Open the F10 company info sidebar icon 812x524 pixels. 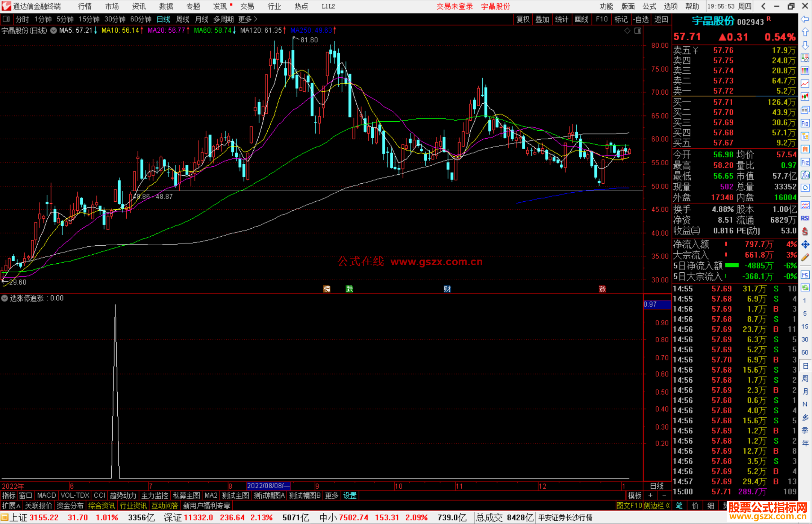805,123
